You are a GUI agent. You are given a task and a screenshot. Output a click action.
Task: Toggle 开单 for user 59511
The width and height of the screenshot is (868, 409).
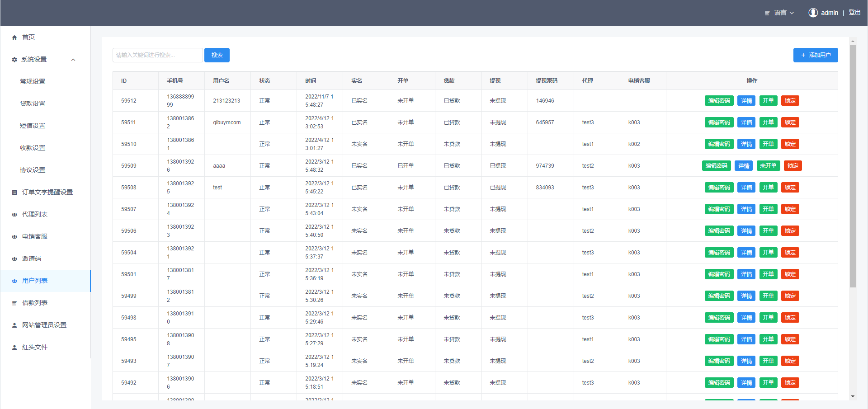pyautogui.click(x=768, y=122)
